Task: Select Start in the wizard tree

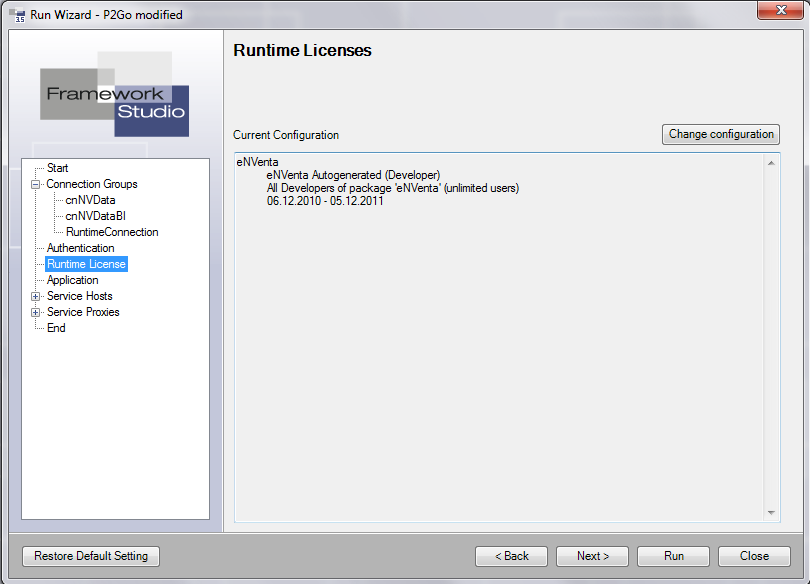Action: coord(57,168)
